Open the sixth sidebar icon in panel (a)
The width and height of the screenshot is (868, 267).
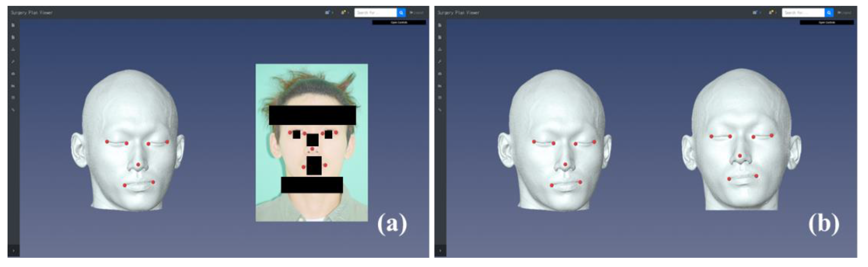click(x=13, y=86)
